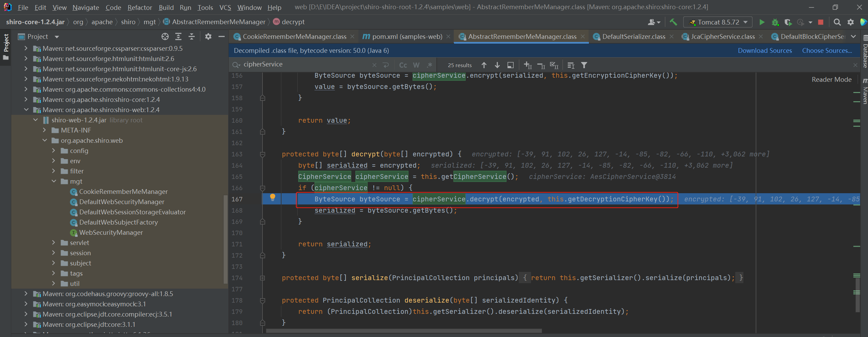Open IDE settings gear in top toolbar
Screen dimensions: 868x337
(850, 22)
